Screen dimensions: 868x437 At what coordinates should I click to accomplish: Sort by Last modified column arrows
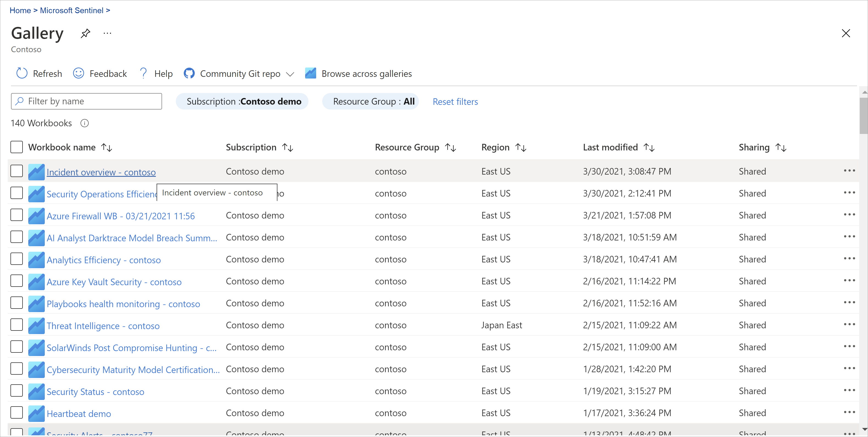pyautogui.click(x=649, y=147)
